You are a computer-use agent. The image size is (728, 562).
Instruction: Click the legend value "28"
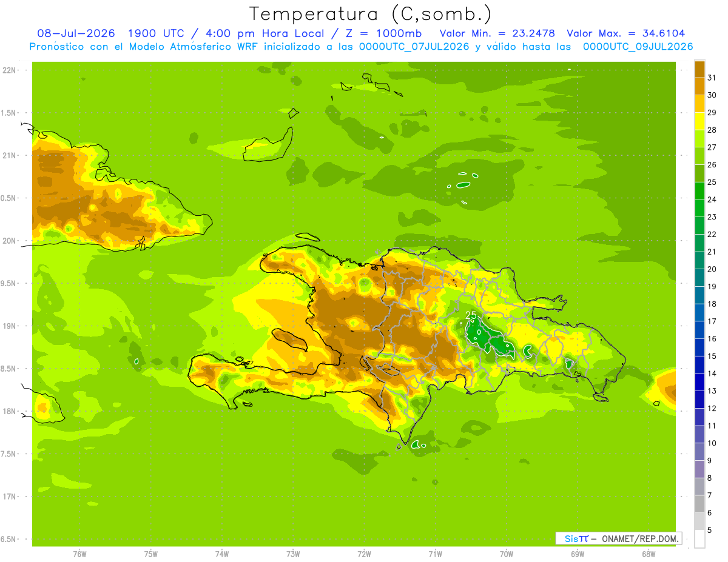tap(712, 130)
